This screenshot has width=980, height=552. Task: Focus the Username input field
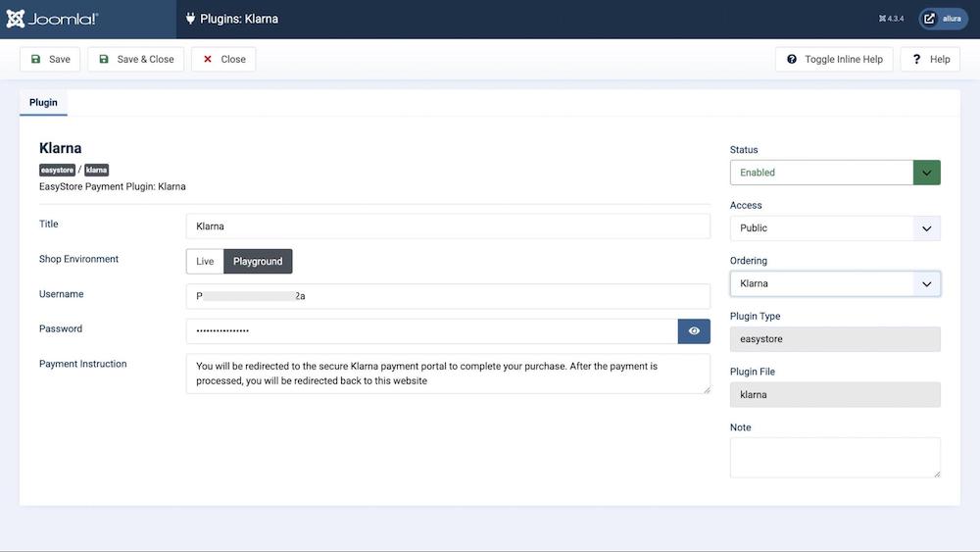pos(448,296)
